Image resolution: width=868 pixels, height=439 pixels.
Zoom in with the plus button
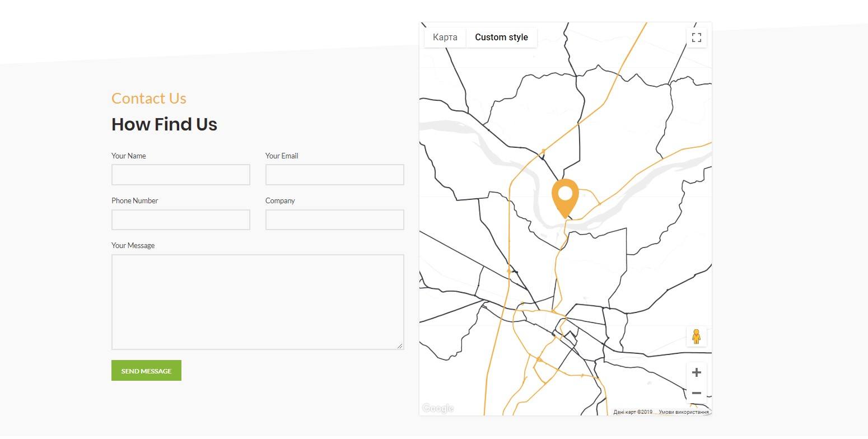(696, 373)
